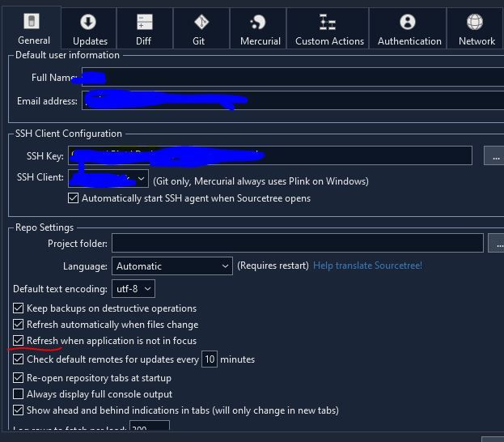Focus the Full Name field
This screenshot has height=442, width=504.
[x=293, y=77]
